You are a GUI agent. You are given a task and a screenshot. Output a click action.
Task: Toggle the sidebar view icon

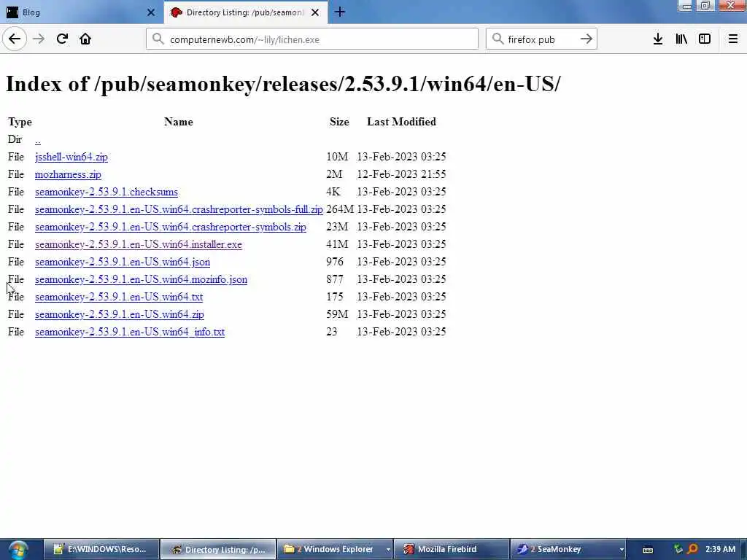[705, 39]
